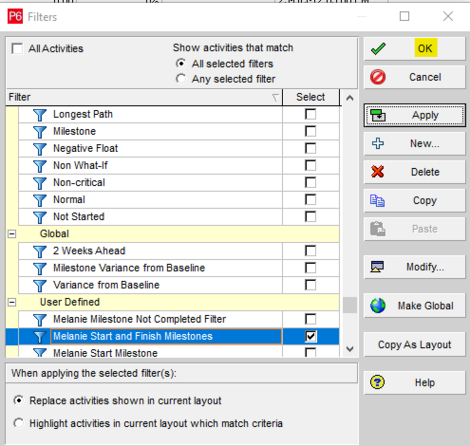This screenshot has height=446, width=470.
Task: Click the Apply button's layout icon
Action: 378,115
